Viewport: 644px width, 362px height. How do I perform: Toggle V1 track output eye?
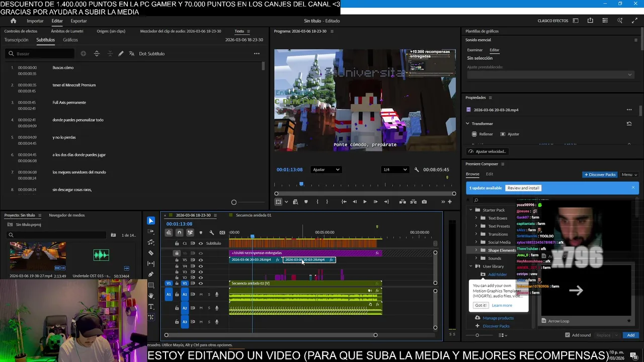point(201,284)
